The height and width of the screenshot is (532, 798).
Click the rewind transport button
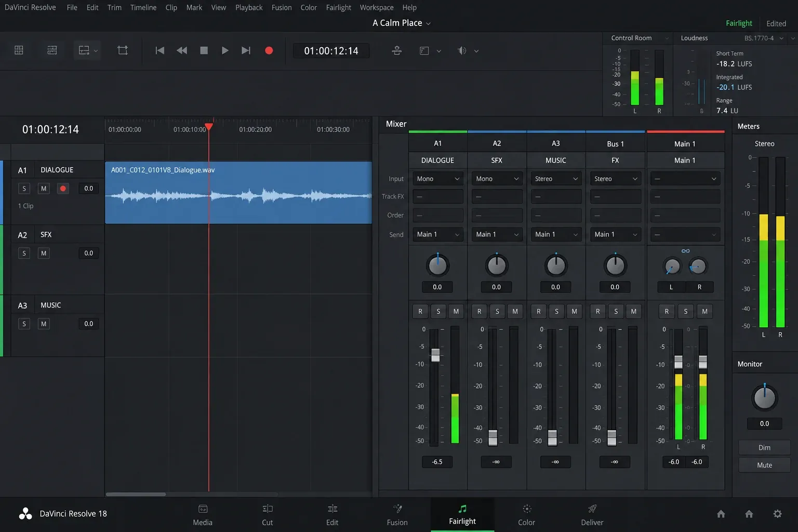(182, 50)
